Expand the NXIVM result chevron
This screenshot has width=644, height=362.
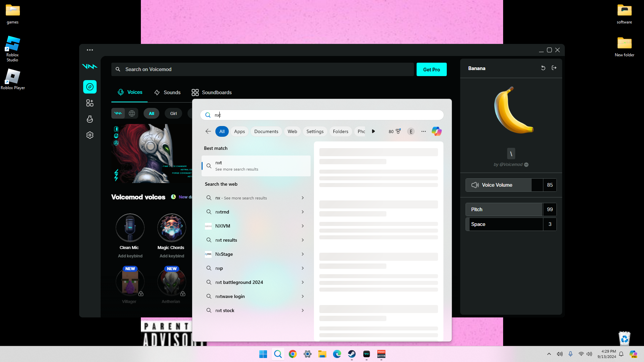click(303, 226)
